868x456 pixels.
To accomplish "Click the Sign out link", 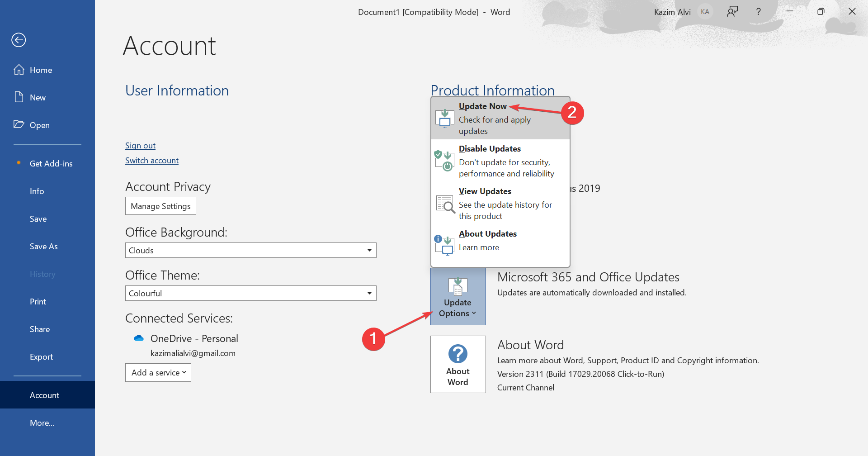I will click(140, 146).
